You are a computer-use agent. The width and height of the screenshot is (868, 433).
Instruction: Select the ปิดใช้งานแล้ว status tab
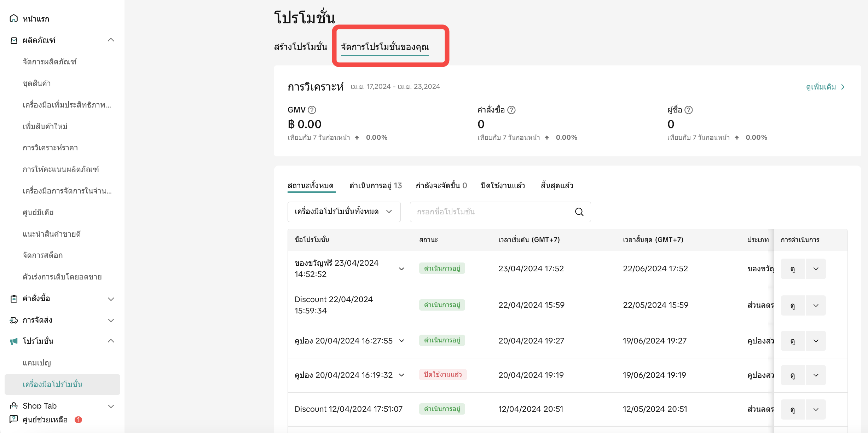[x=503, y=186]
